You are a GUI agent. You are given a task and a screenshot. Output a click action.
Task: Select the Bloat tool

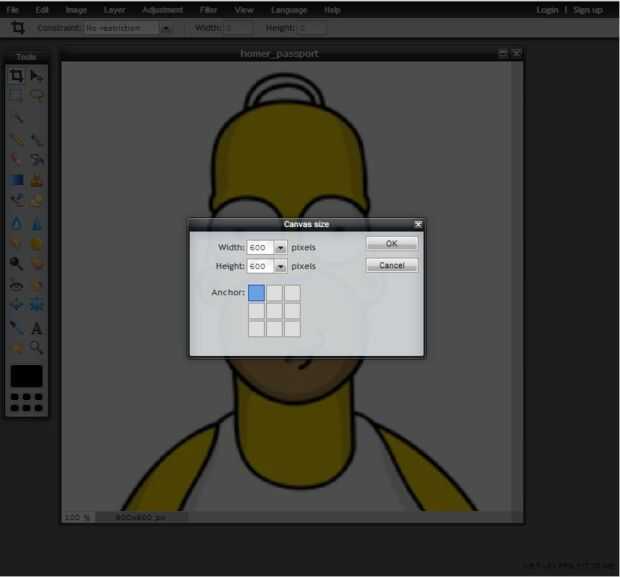coord(16,305)
